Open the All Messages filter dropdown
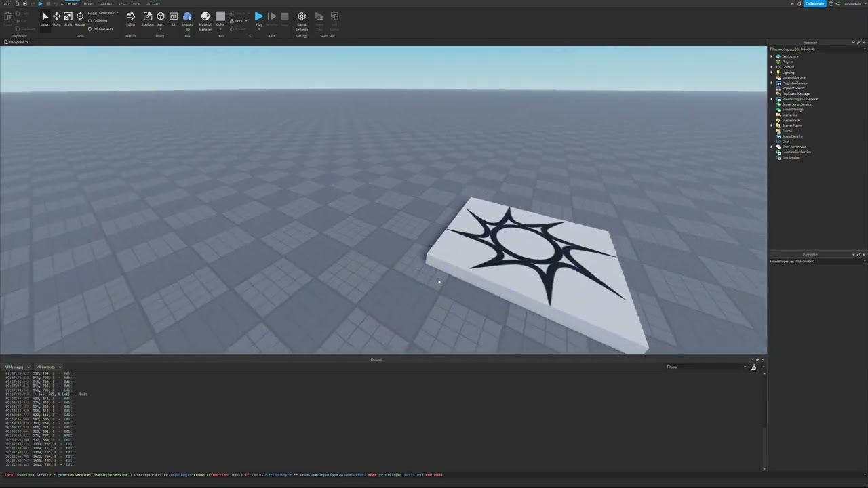Viewport: 868px width, 488px height. (16, 367)
